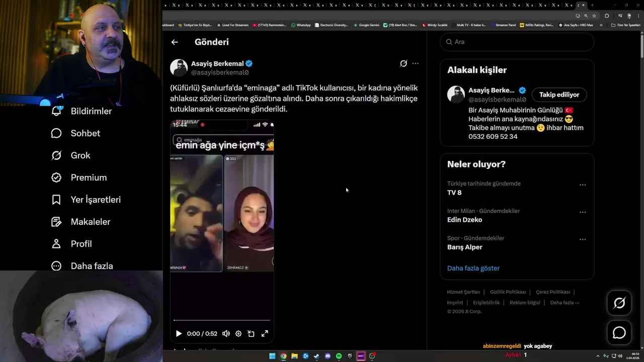
Task: Open File Explorer from the taskbar
Action: [294, 356]
